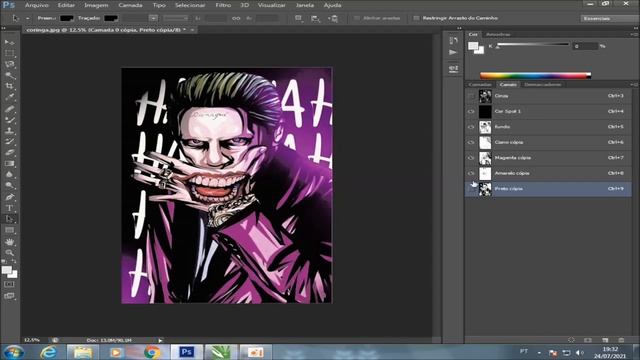Select the Brush tool
640x360 pixels.
(x=9, y=120)
